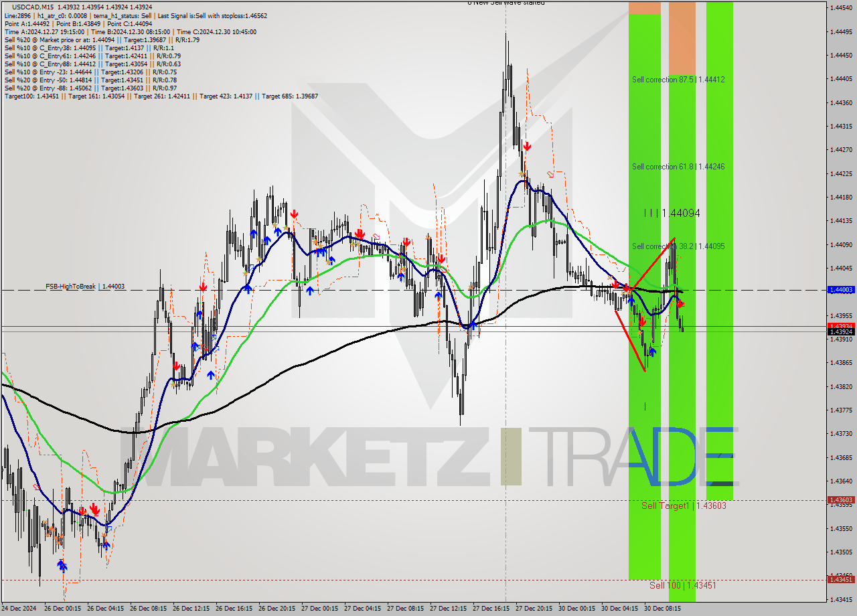Select the '26 Dec 00:15' time label
This screenshot has height=616, width=857.
(62, 609)
